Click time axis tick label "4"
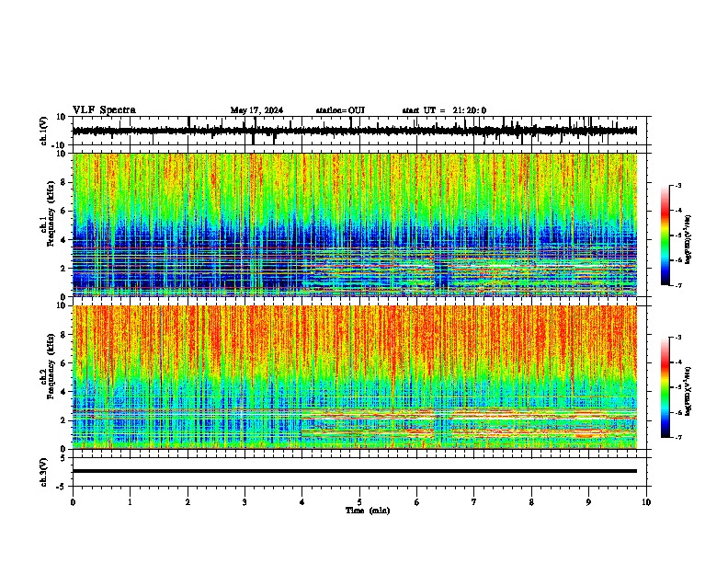Screen dimensions: 728x563 pyautogui.click(x=302, y=502)
